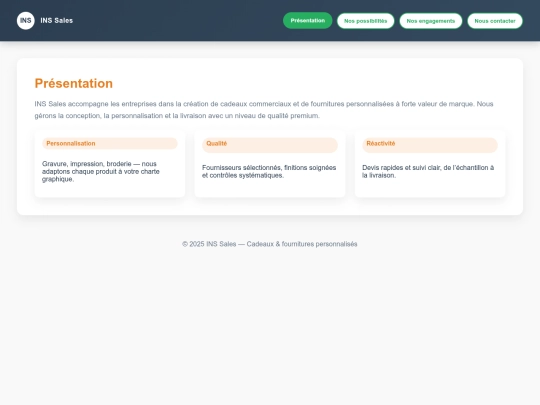Click the © 2025 INS Sales footer text
This screenshot has width=540, height=405.
click(270, 244)
